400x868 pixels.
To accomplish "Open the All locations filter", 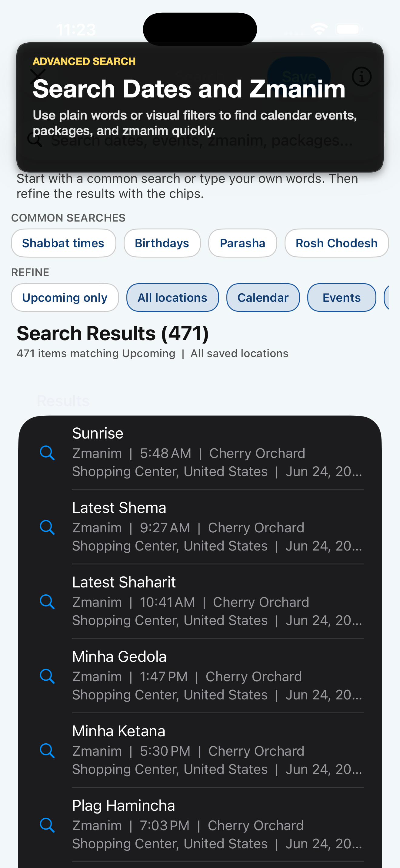I will 172,298.
